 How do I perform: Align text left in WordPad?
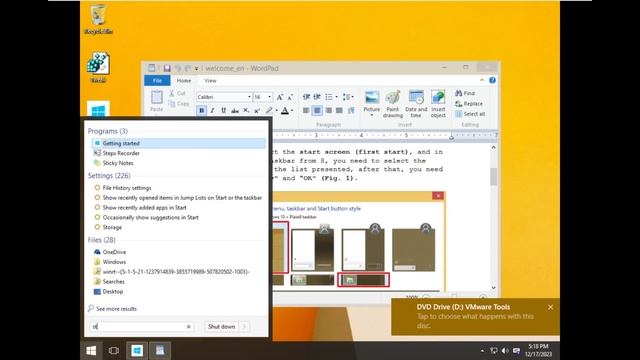pos(306,110)
